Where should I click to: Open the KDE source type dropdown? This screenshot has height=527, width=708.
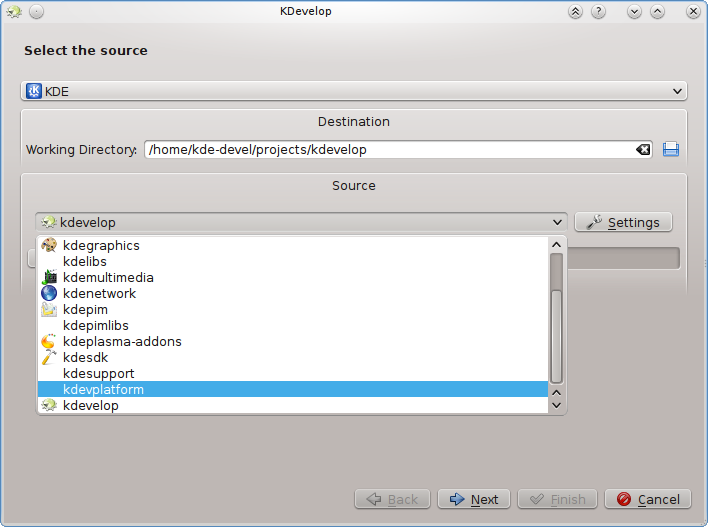(x=354, y=91)
